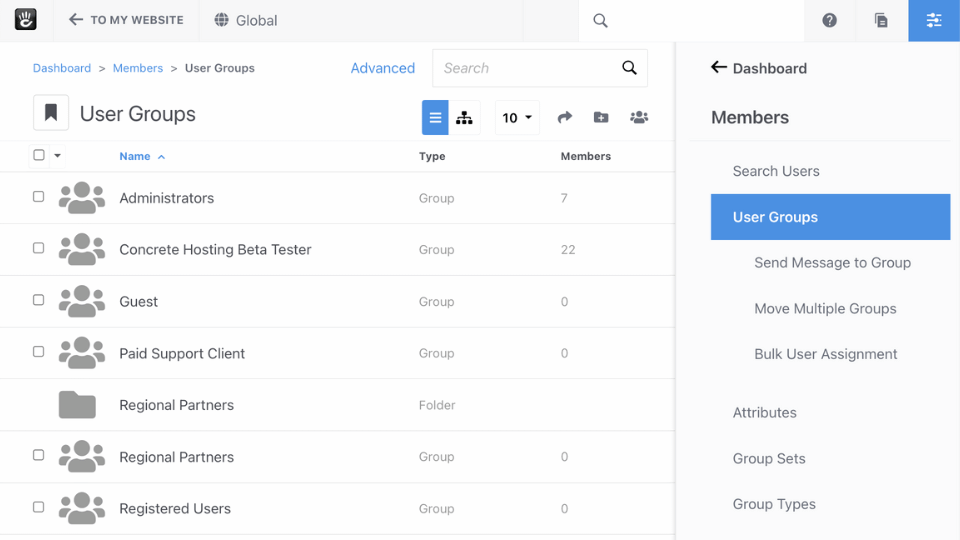Sort by the Name column header

pos(135,156)
